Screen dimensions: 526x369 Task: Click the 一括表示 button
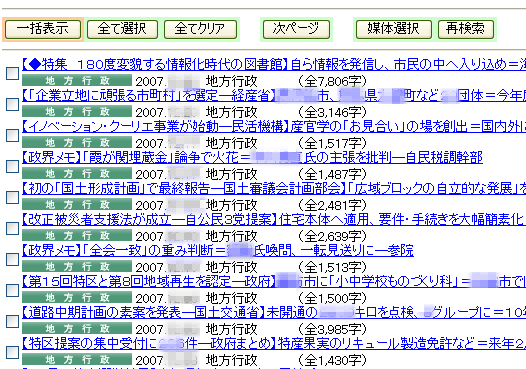(x=43, y=29)
